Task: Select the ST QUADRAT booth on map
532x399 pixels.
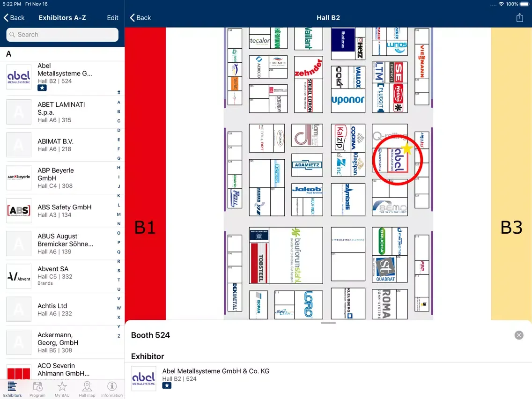Action: pyautogui.click(x=385, y=269)
